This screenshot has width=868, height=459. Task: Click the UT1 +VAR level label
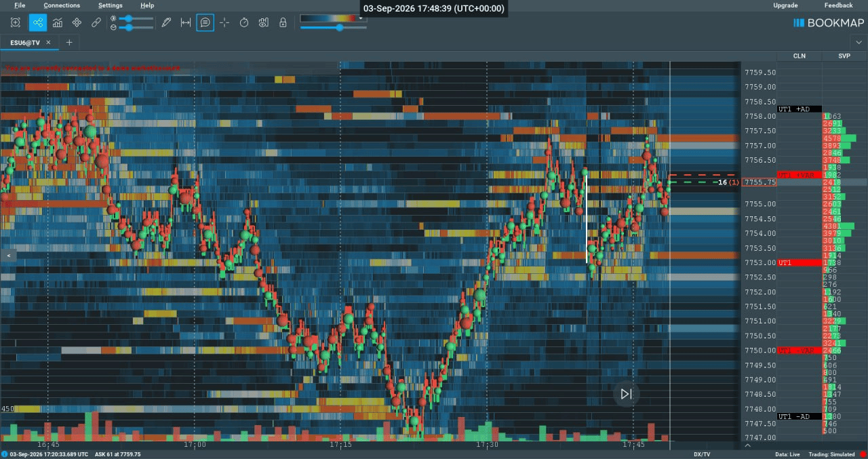[x=799, y=175]
